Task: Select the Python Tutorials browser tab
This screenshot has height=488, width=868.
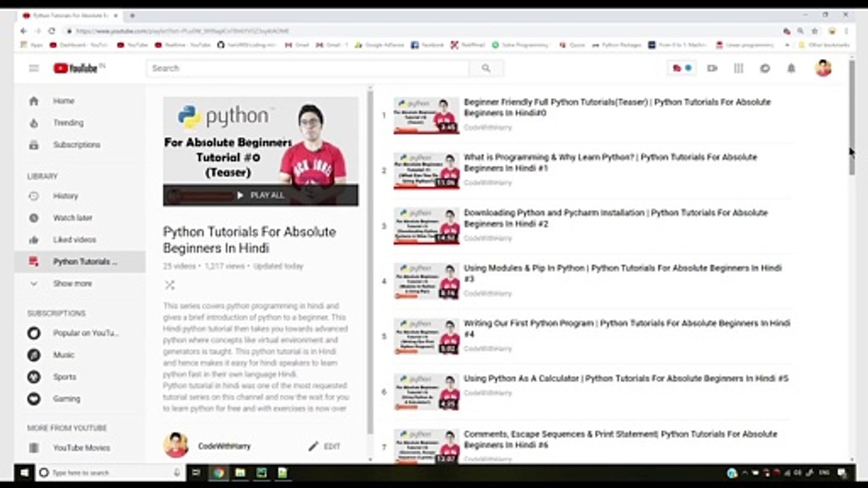Action: (x=71, y=15)
